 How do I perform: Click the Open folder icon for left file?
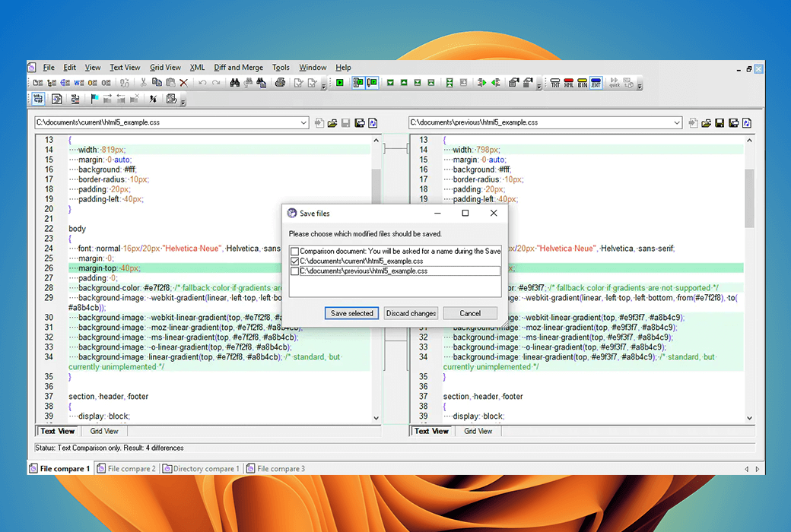(x=332, y=123)
